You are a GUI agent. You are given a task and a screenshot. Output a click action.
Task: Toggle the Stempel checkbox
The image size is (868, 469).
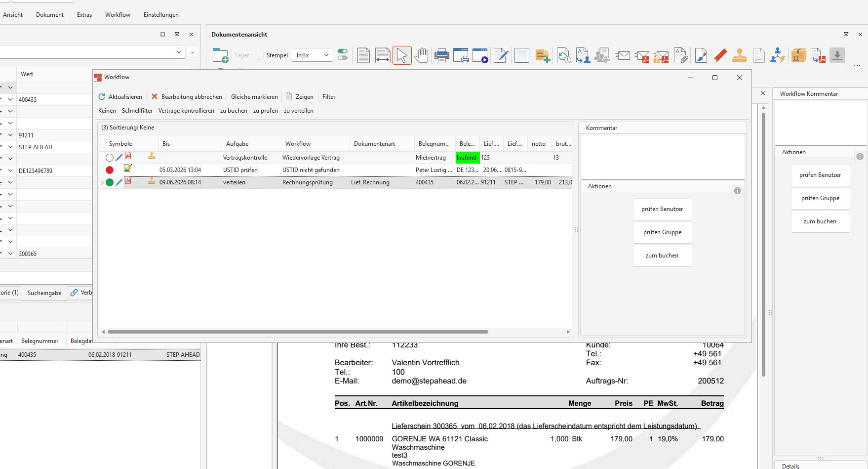[259, 55]
